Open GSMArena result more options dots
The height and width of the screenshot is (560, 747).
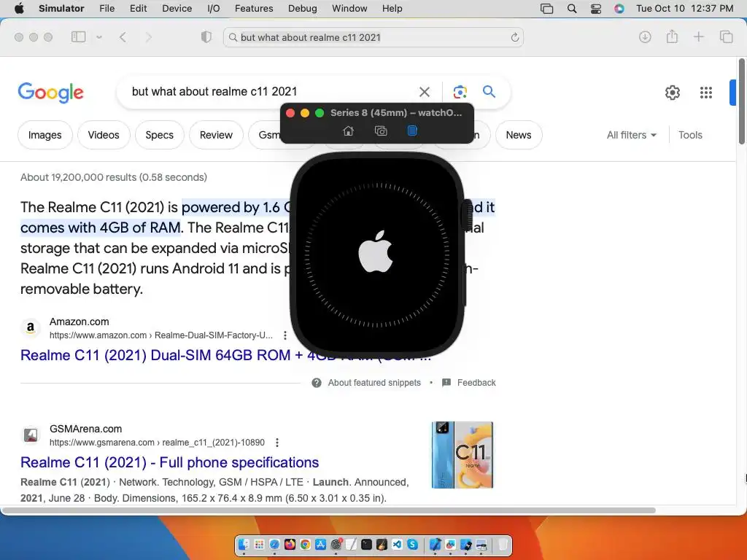276,443
